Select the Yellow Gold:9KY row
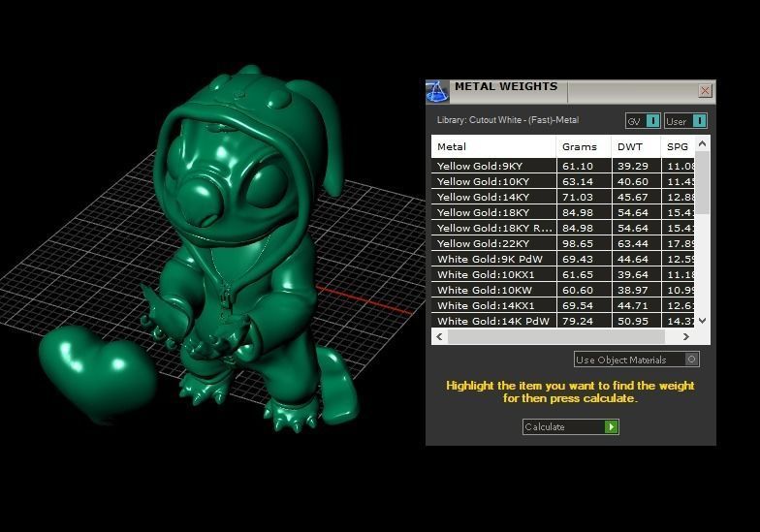Image resolution: width=760 pixels, height=532 pixels. [x=562, y=167]
